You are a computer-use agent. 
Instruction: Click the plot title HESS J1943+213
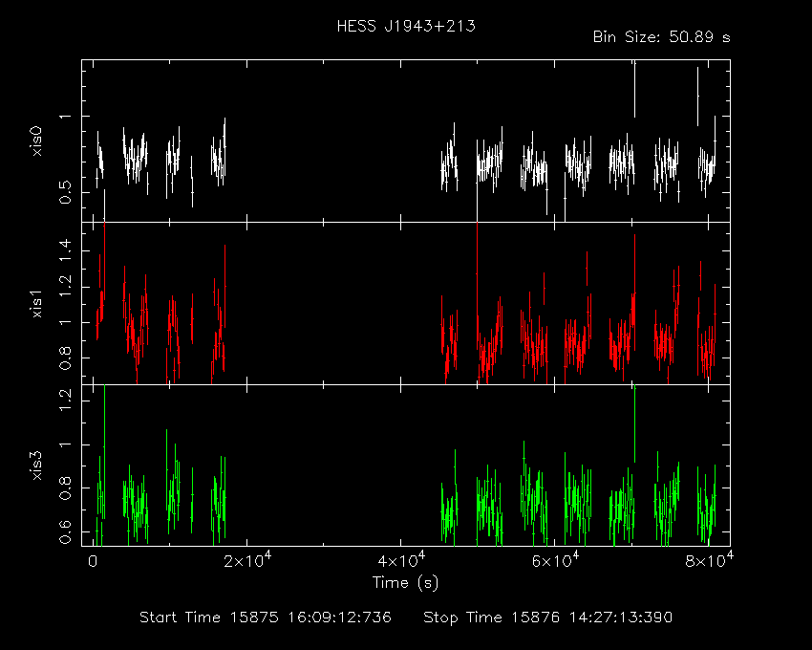[x=406, y=26]
